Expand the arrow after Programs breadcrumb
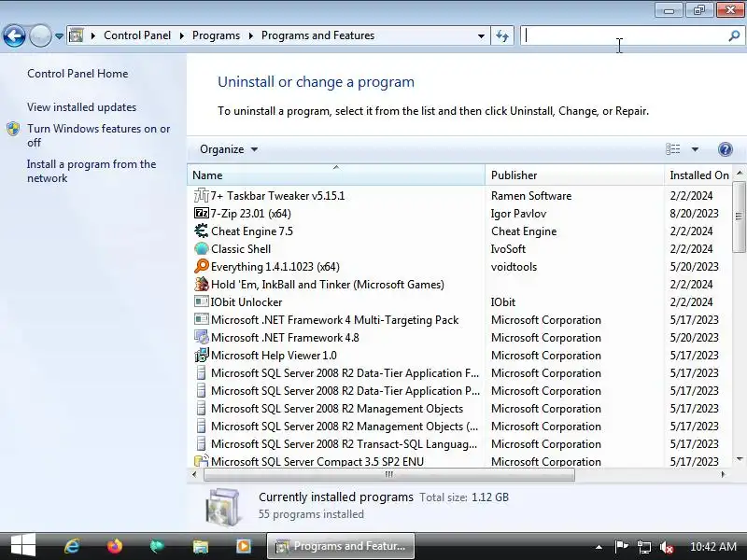Image resolution: width=747 pixels, height=560 pixels. click(250, 35)
